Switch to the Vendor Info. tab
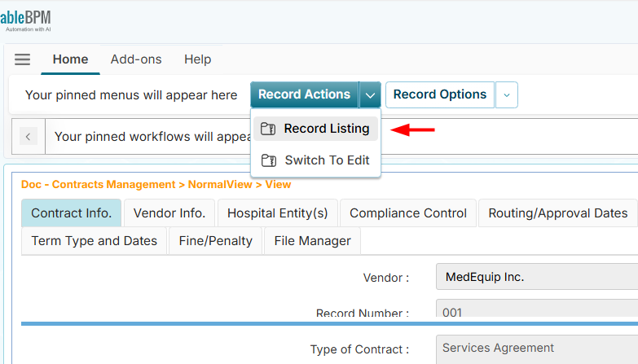The image size is (638, 364). click(169, 213)
